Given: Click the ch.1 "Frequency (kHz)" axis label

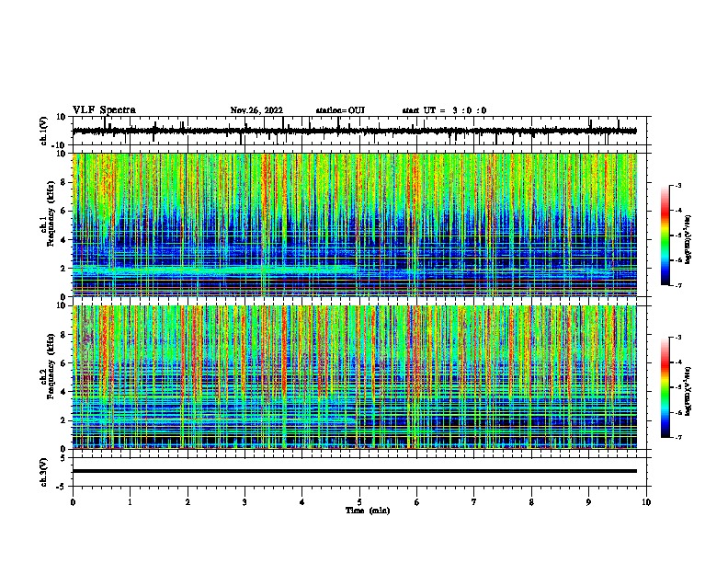Looking at the screenshot, I should (x=51, y=214).
